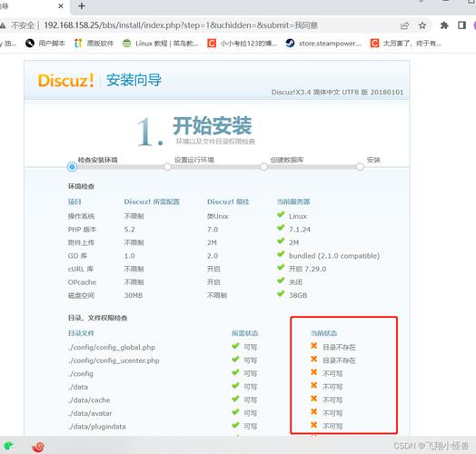Click the 开启 7.29.0 cURL value
This screenshot has width=476, height=454.
(x=308, y=269)
